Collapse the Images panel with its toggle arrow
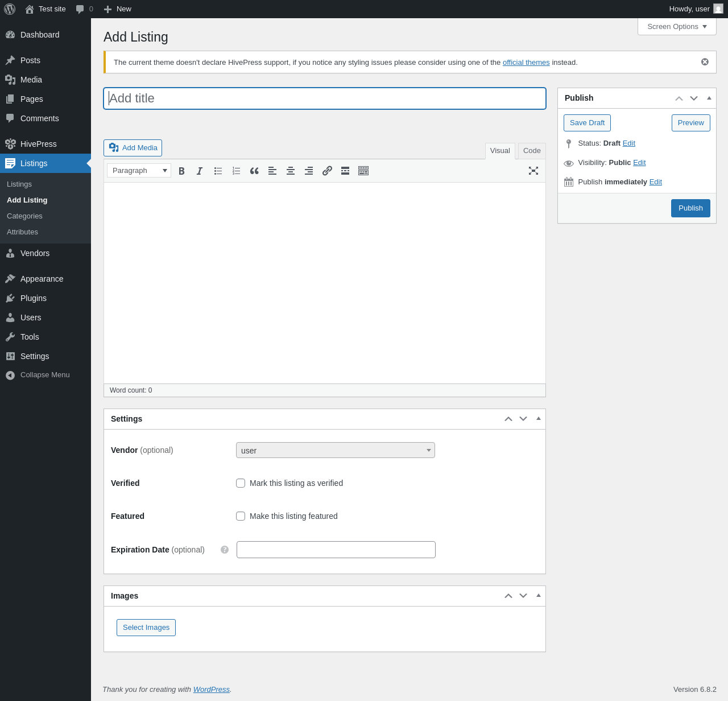The width and height of the screenshot is (728, 701). [539, 596]
